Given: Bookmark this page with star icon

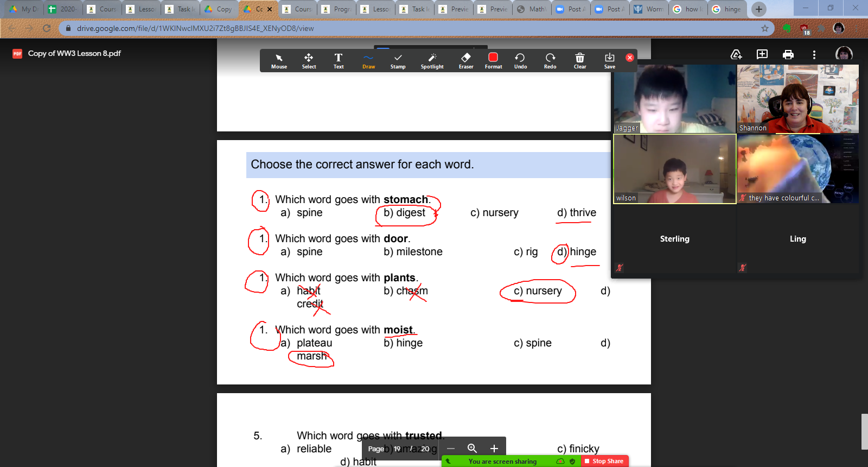Looking at the screenshot, I should point(765,28).
